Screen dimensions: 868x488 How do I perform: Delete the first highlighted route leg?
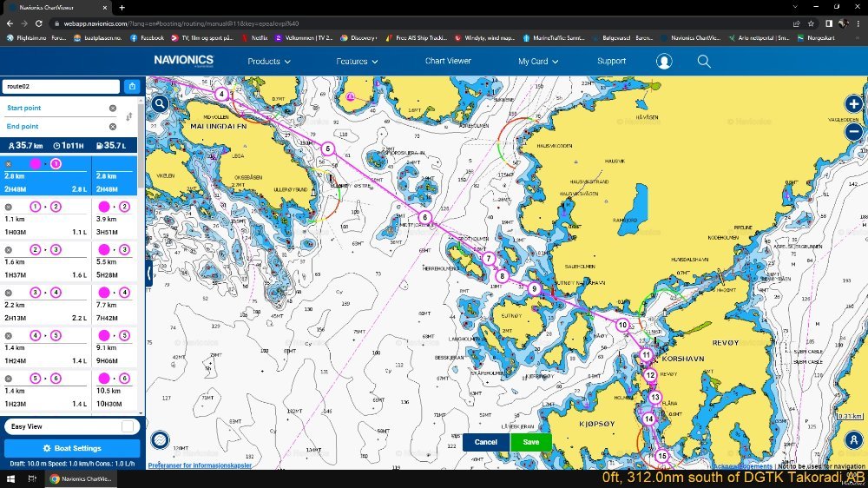coord(9,164)
